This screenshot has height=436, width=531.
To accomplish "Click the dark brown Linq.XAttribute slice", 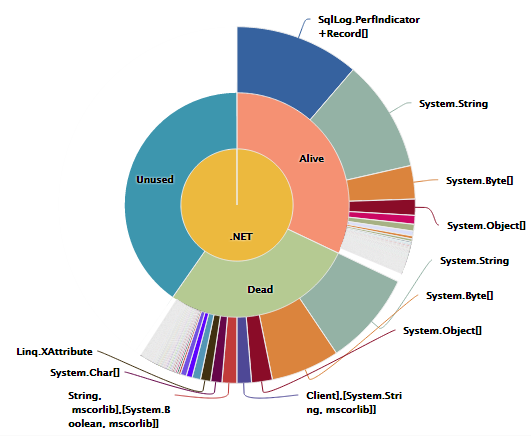I will click(x=209, y=347).
